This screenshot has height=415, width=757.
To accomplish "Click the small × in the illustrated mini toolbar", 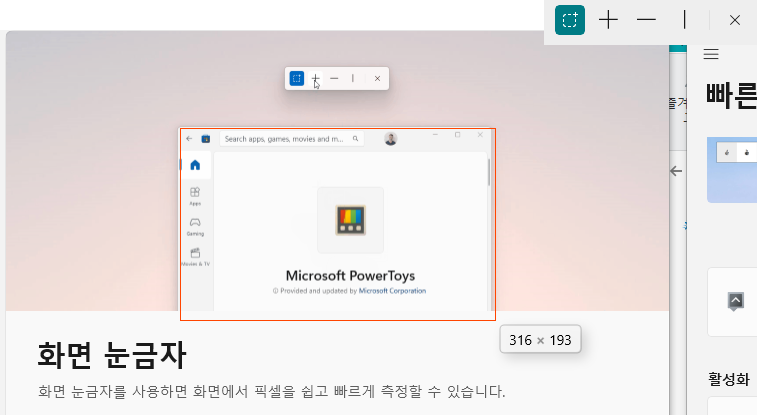I will (x=378, y=78).
